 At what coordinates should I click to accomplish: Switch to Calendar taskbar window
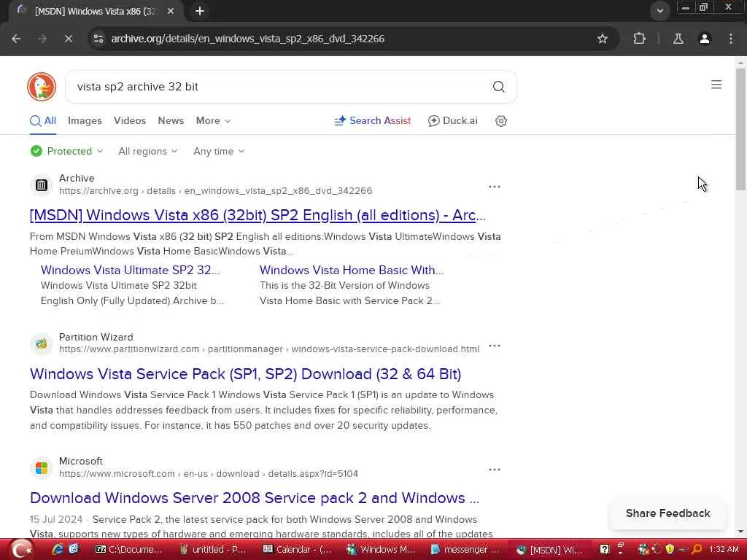tap(298, 550)
